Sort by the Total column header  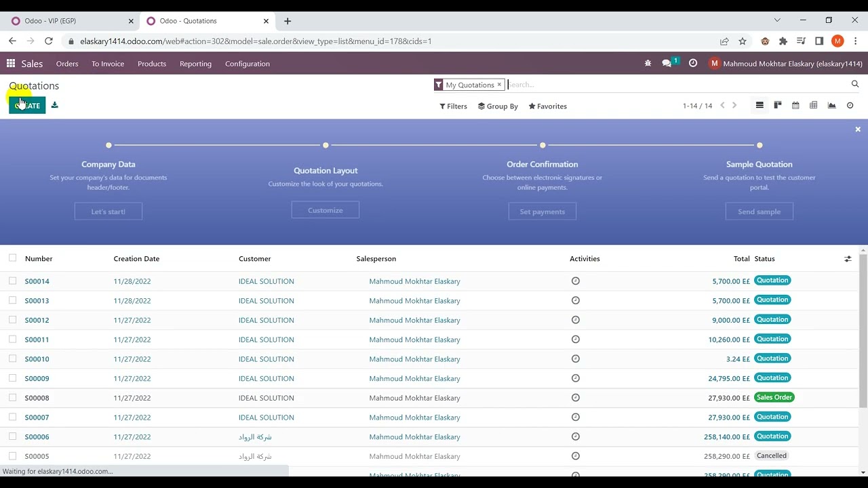[741, 259]
